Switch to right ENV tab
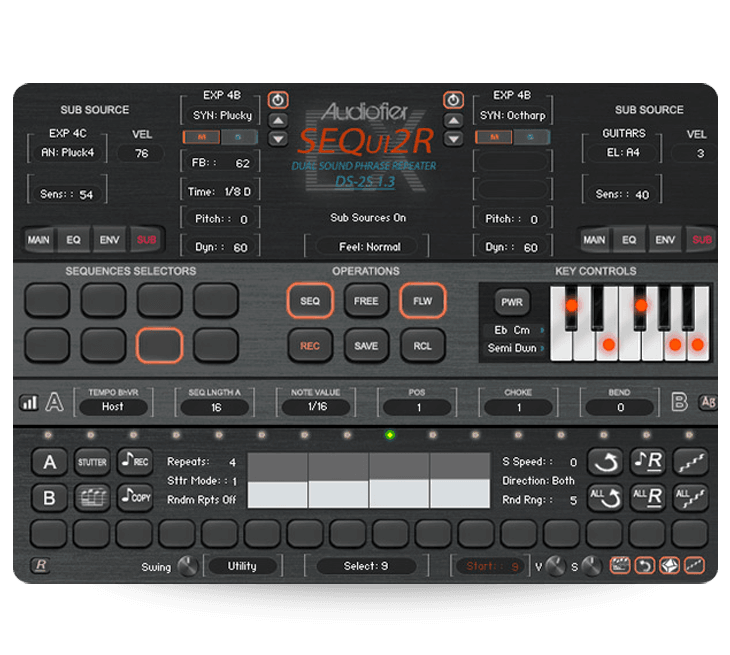The width and height of the screenshot is (730, 655). (x=665, y=240)
